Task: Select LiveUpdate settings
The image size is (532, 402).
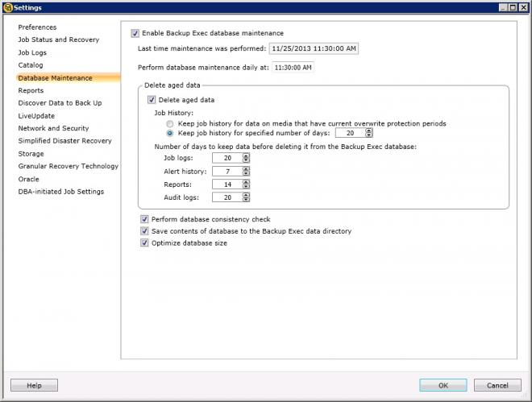Action: coord(36,116)
